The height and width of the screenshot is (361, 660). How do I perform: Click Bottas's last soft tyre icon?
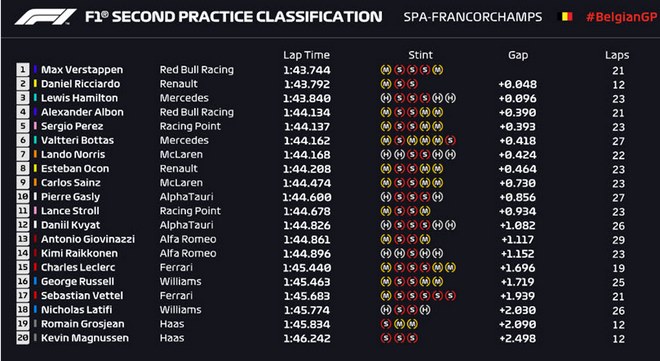click(450, 140)
